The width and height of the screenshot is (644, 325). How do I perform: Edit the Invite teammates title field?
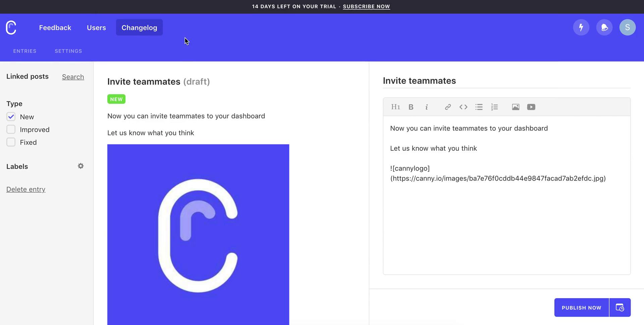[506, 81]
